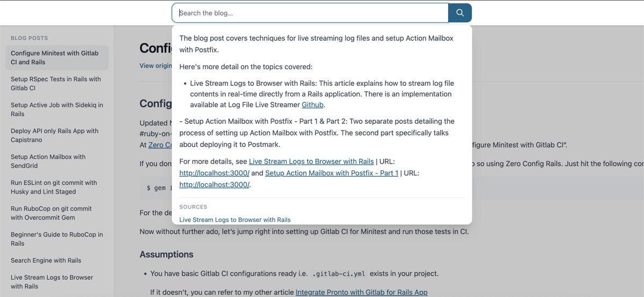Viewport: 644px width, 297px height.
Task: Follow the 'Github' link in the answer
Action: (x=313, y=105)
